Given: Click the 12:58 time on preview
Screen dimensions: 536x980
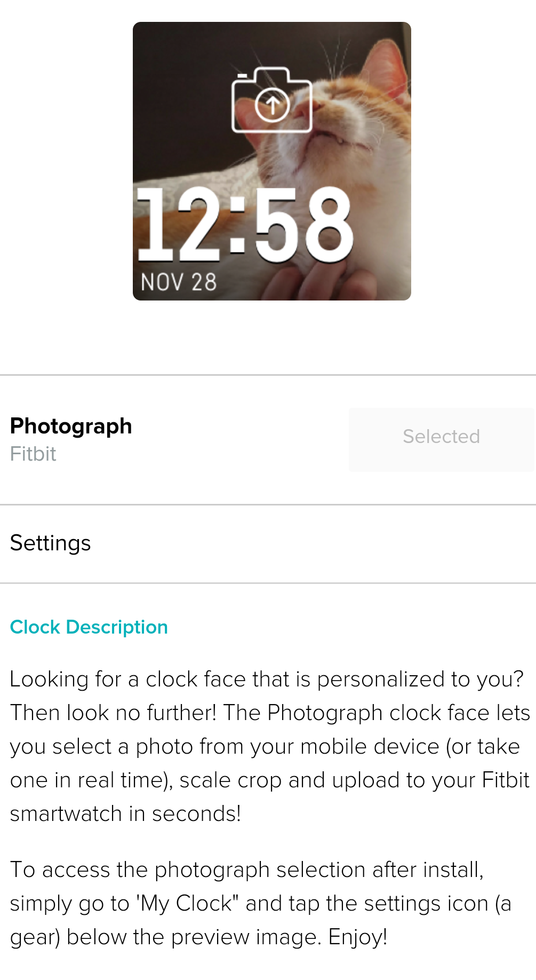Looking at the screenshot, I should pos(245,225).
